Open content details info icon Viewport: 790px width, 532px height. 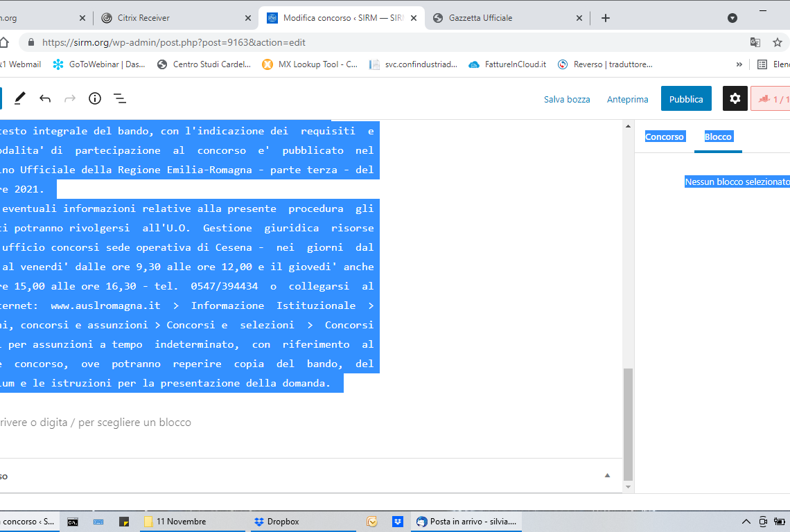[95, 98]
